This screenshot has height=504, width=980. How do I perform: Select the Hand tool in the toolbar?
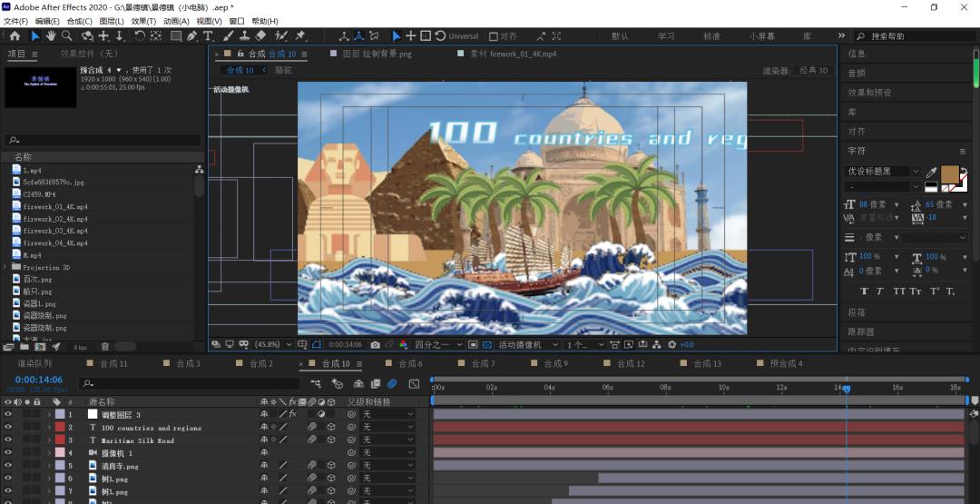52,36
